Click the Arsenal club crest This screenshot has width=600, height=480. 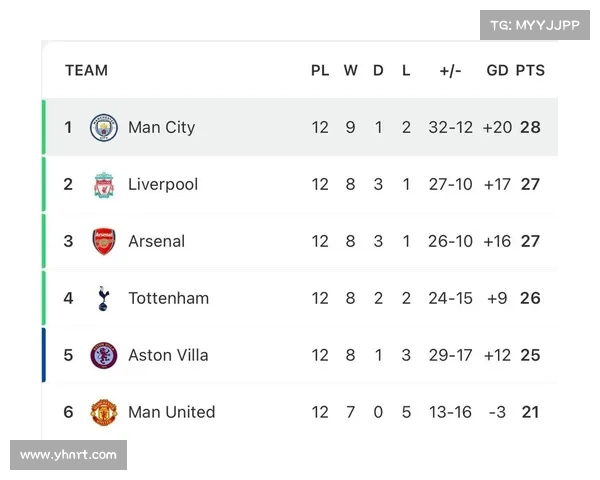click(104, 242)
